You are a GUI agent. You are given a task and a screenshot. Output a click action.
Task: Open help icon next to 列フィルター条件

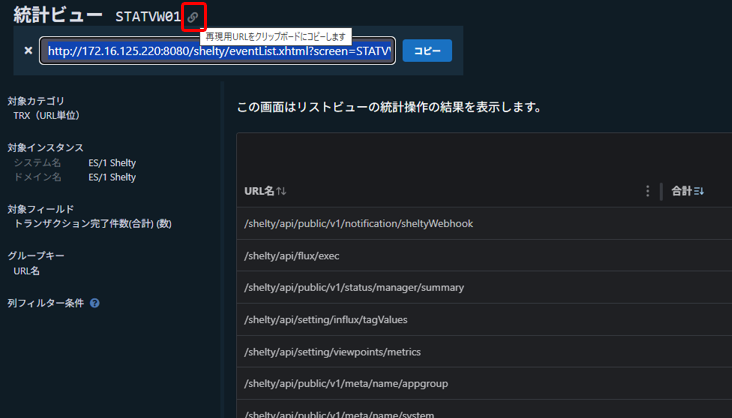click(x=95, y=303)
